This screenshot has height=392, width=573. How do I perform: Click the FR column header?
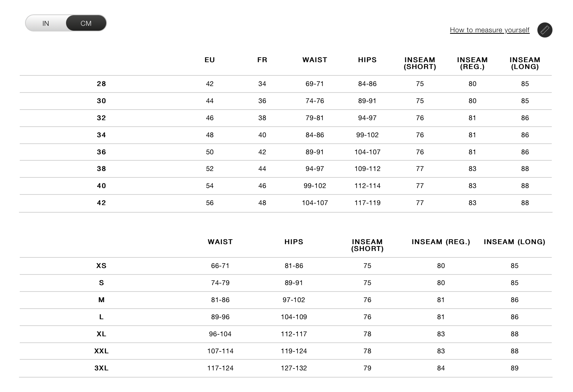262,60
